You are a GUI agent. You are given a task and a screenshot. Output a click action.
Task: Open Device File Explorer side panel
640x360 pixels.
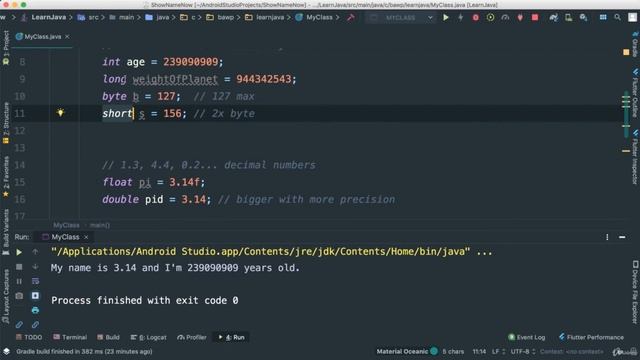point(635,292)
